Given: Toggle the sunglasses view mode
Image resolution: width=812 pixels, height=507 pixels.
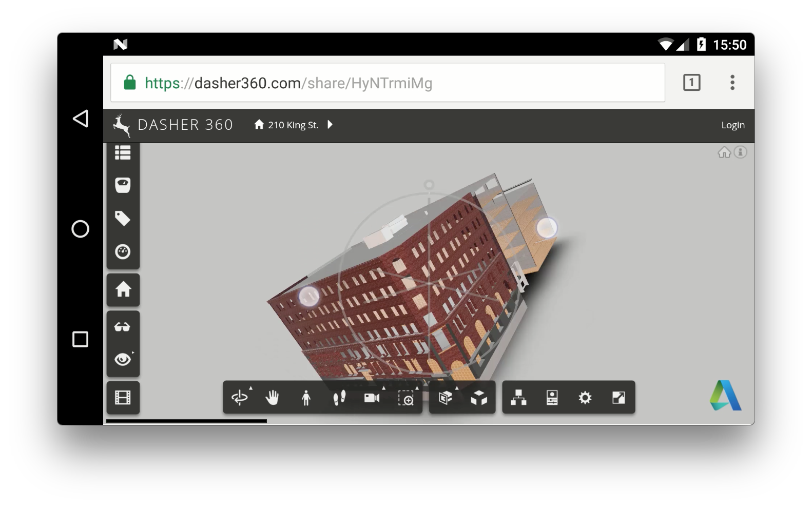Looking at the screenshot, I should 123,327.
